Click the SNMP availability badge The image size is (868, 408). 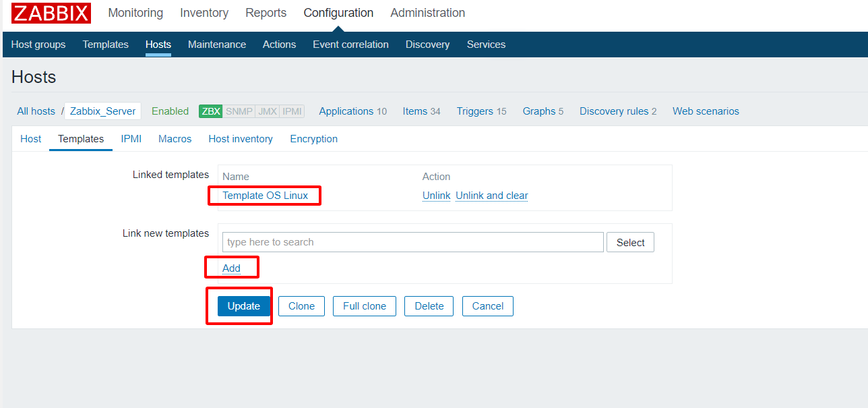(239, 111)
